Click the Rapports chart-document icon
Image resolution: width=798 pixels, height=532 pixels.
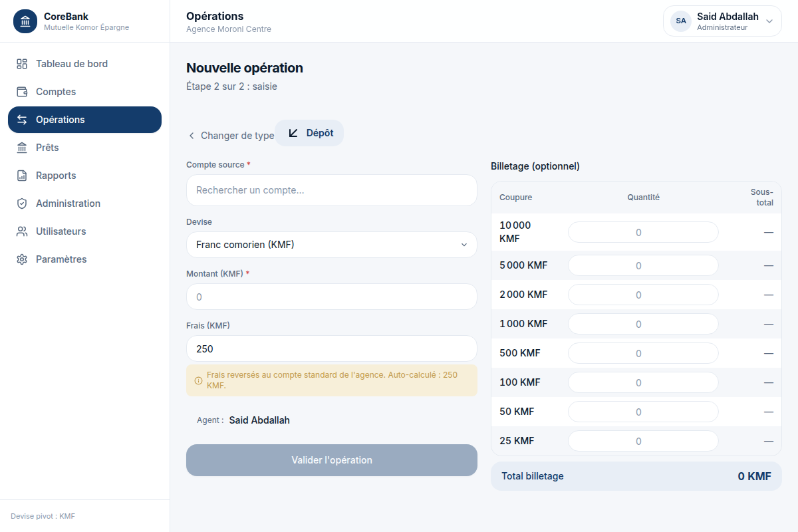(22, 176)
